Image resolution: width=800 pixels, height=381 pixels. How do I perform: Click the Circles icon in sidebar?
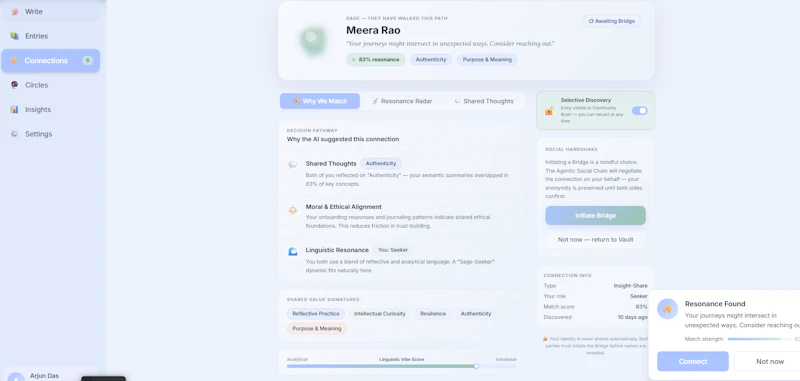pyautogui.click(x=14, y=85)
